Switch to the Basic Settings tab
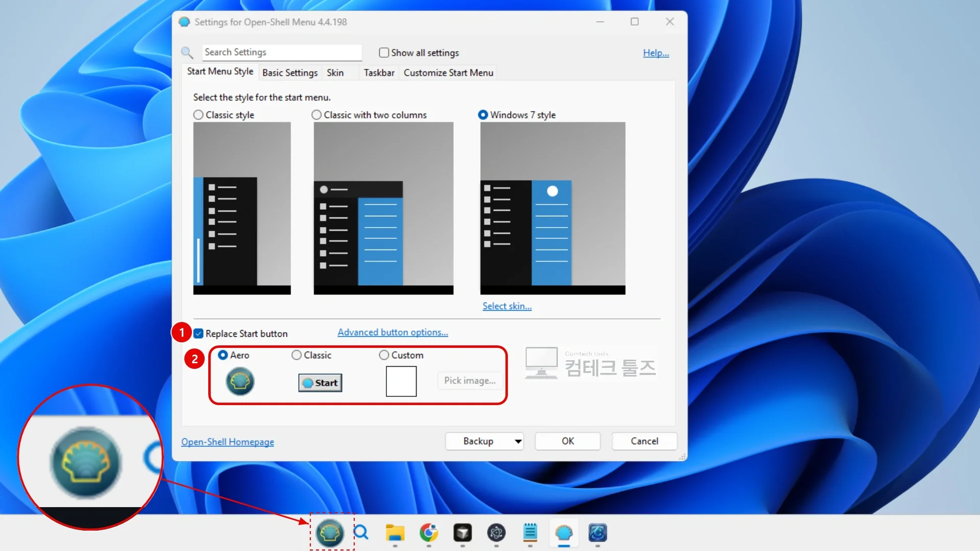 [290, 72]
